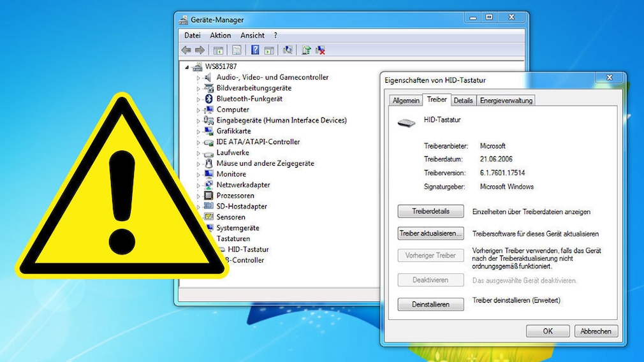Open Help via the blue question mark icon
This screenshot has width=644, height=362.
255,50
